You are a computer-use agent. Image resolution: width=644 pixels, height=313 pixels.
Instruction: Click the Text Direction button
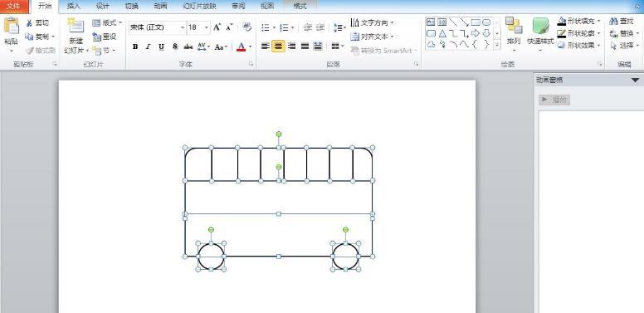373,22
